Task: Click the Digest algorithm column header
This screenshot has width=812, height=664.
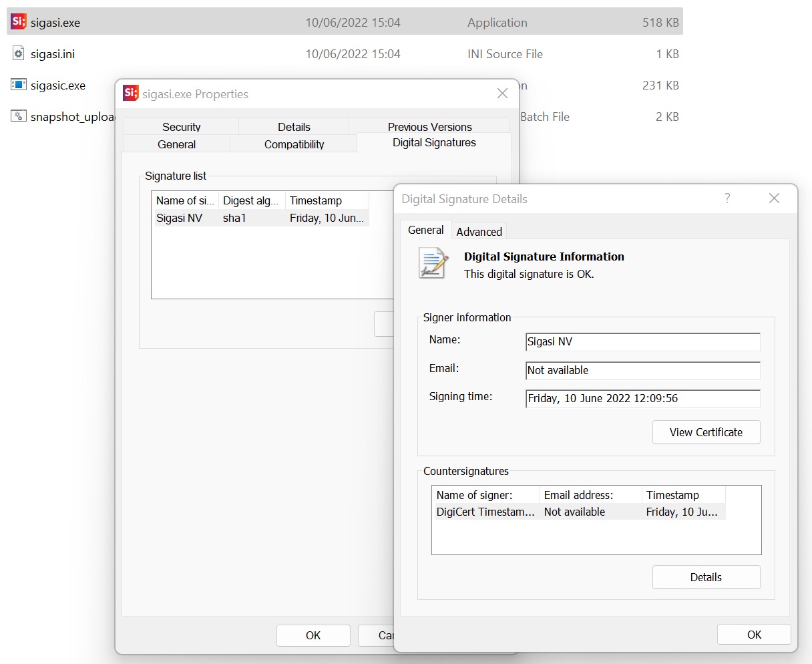Action: [x=250, y=200]
